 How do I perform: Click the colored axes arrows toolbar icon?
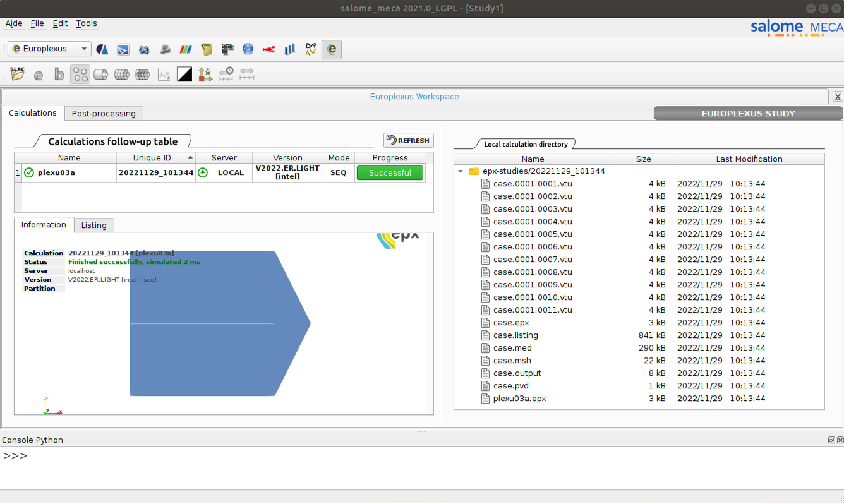[x=205, y=75]
